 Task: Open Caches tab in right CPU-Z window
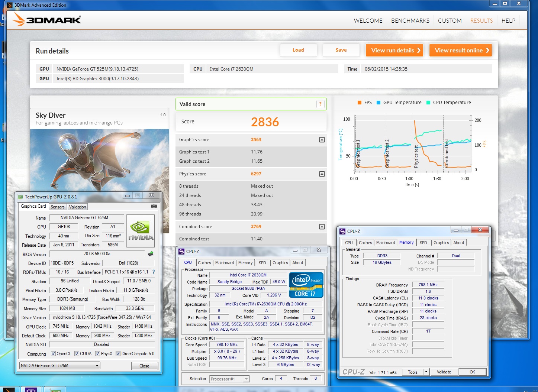coord(365,243)
